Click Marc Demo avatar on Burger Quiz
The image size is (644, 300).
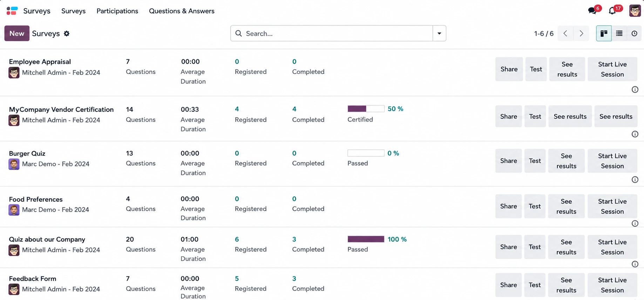pos(14,164)
